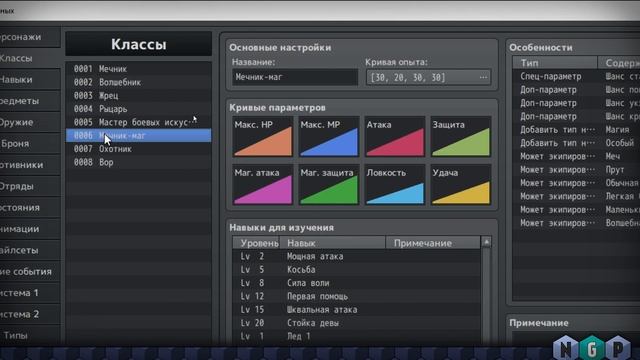
Task: Select skill row Стойка девы
Action: (357, 323)
